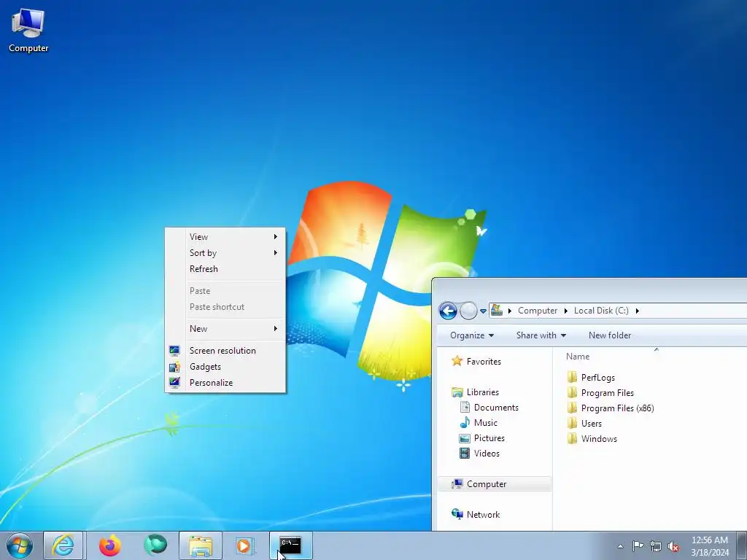The width and height of the screenshot is (747, 560).
Task: Open Music library in navigation pane
Action: [x=485, y=423]
